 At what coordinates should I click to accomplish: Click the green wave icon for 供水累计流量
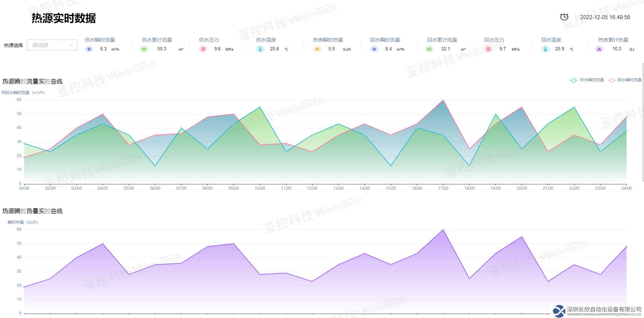click(144, 49)
